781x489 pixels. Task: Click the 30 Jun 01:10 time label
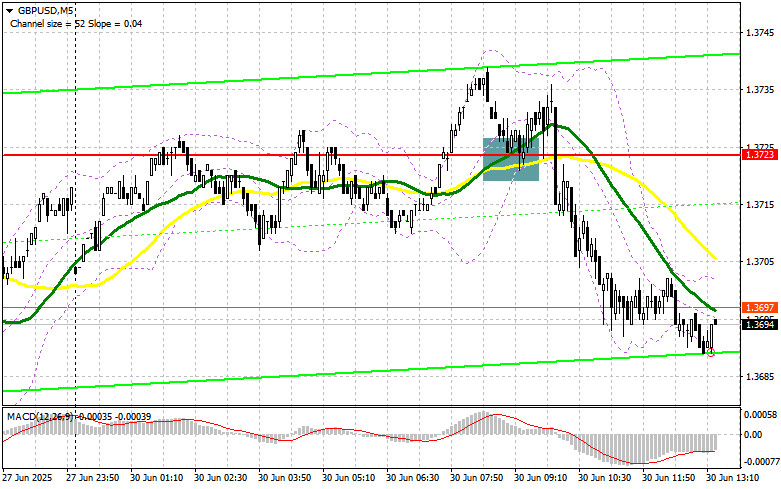156,478
